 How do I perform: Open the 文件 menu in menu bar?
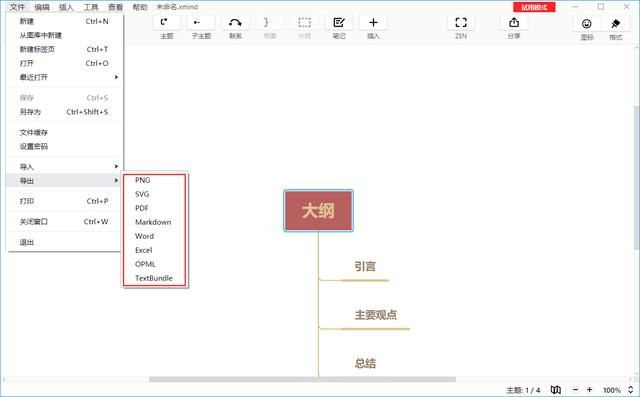point(17,7)
